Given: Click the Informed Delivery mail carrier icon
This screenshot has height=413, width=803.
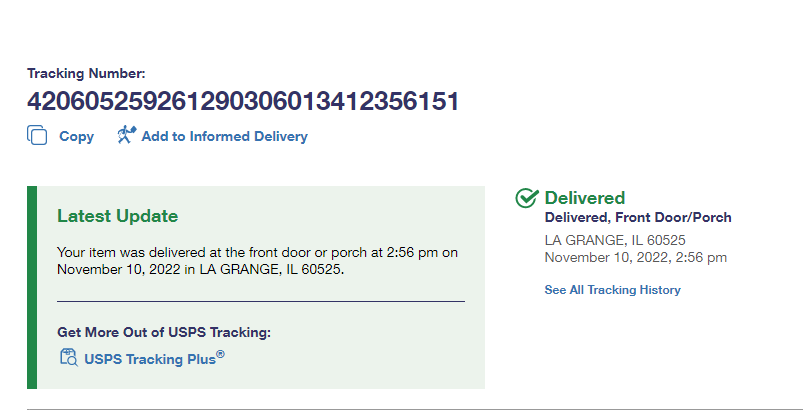Looking at the screenshot, I should pyautogui.click(x=126, y=135).
